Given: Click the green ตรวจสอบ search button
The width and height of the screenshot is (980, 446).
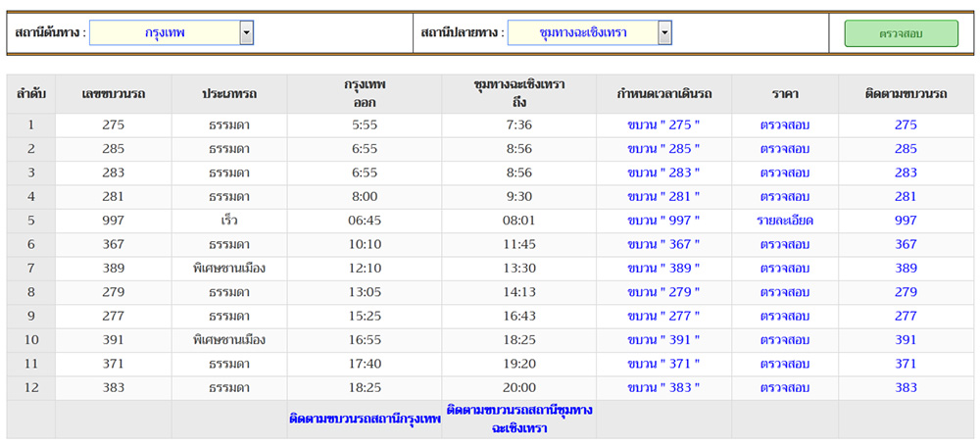Looking at the screenshot, I should [901, 33].
